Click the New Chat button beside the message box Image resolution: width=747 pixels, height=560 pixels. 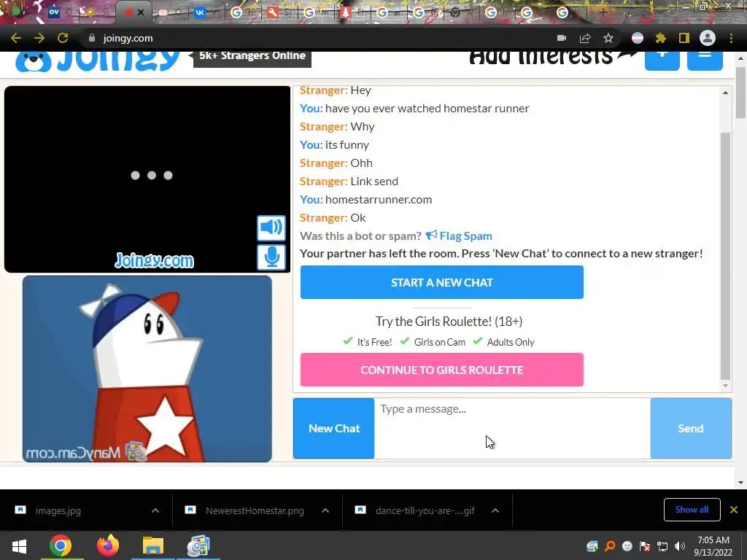point(334,428)
